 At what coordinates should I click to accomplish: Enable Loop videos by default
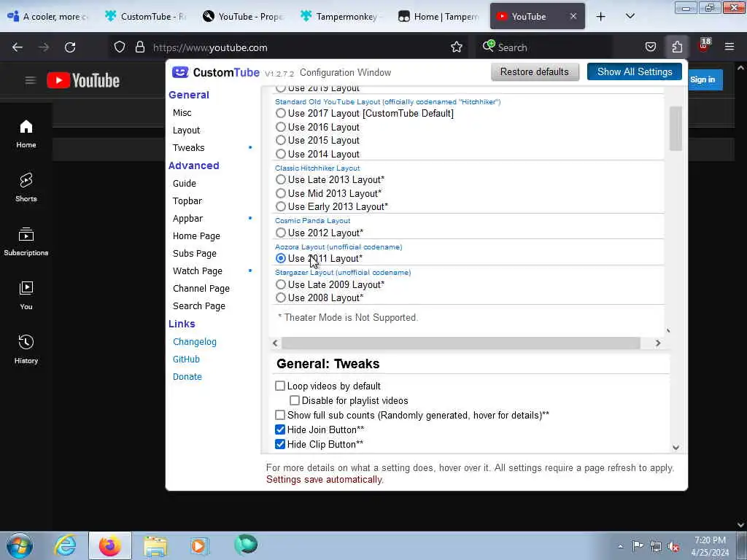280,386
